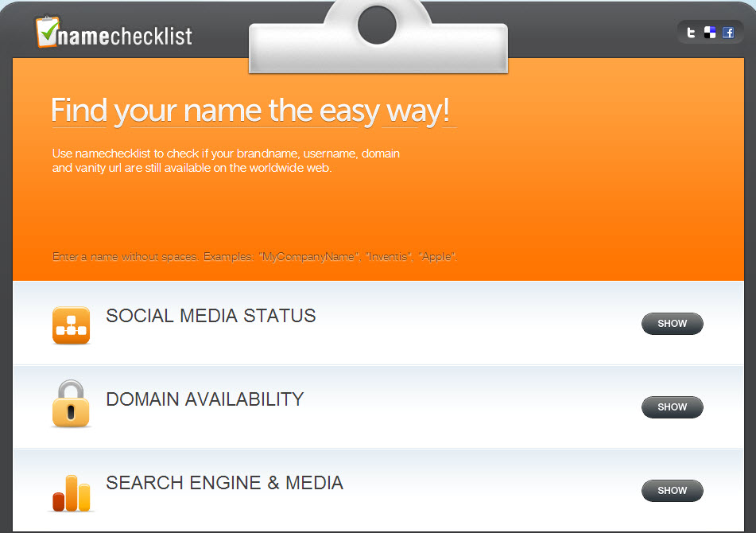Show the Social Media Status section

pyautogui.click(x=672, y=324)
